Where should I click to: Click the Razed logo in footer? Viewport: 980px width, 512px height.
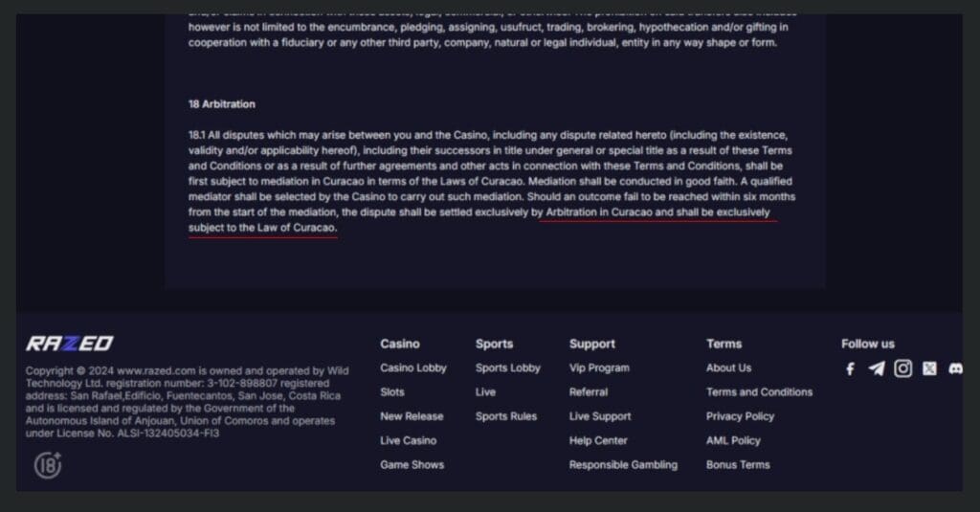pyautogui.click(x=69, y=344)
